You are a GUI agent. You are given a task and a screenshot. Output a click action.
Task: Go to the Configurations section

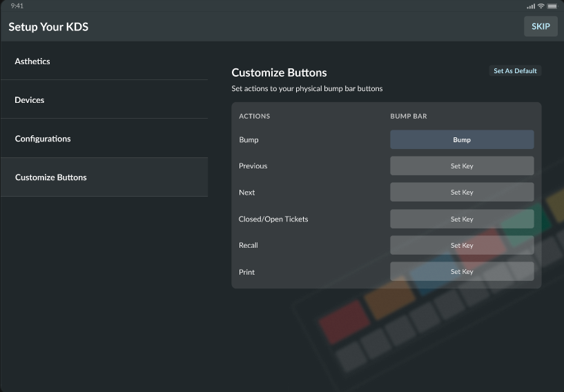[43, 139]
